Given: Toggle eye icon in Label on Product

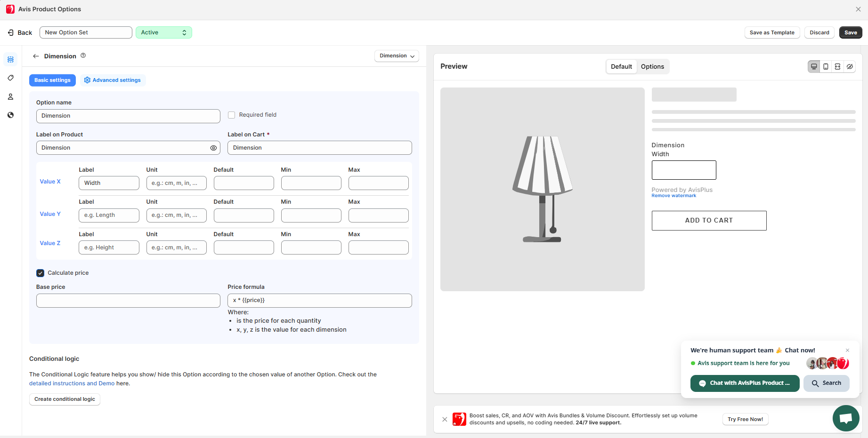Looking at the screenshot, I should [213, 148].
